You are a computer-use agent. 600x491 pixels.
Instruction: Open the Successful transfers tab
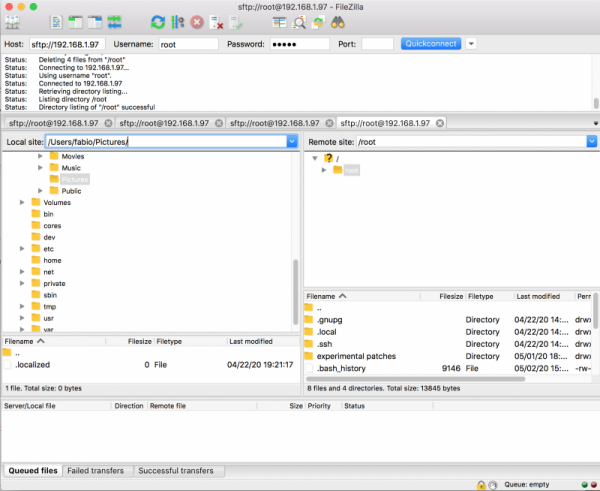pyautogui.click(x=176, y=471)
